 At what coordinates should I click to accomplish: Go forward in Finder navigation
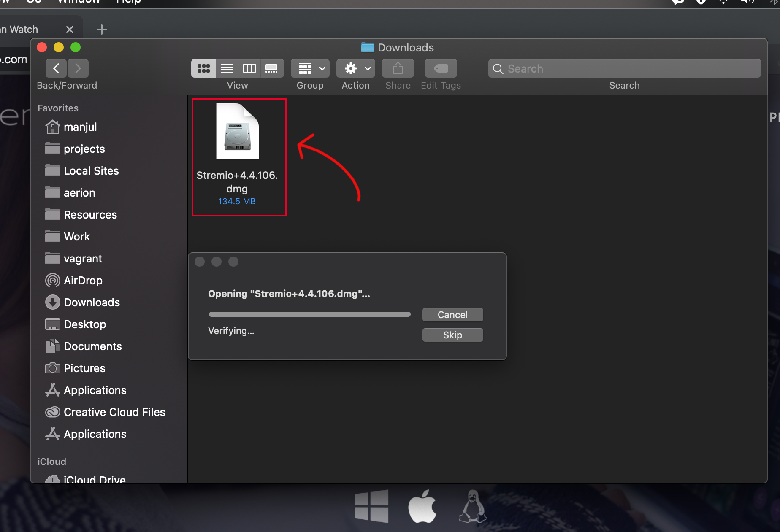(78, 68)
